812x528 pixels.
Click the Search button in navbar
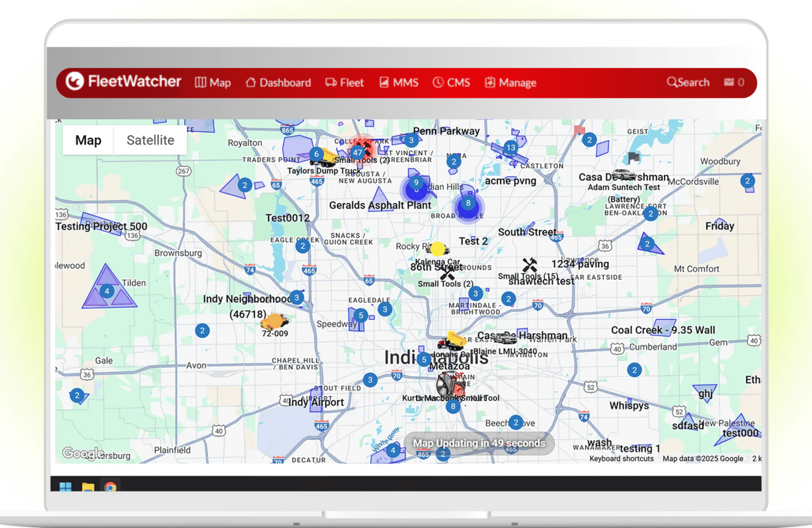688,82
